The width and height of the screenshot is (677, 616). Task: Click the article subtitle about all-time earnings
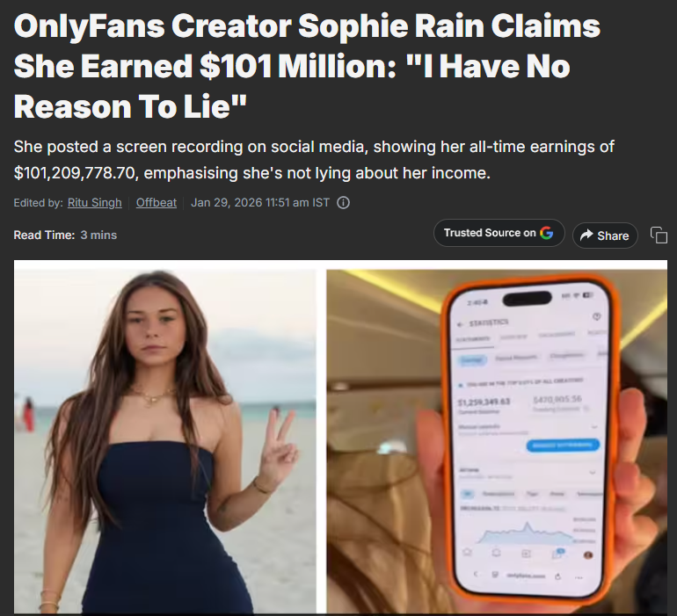pyautogui.click(x=314, y=160)
